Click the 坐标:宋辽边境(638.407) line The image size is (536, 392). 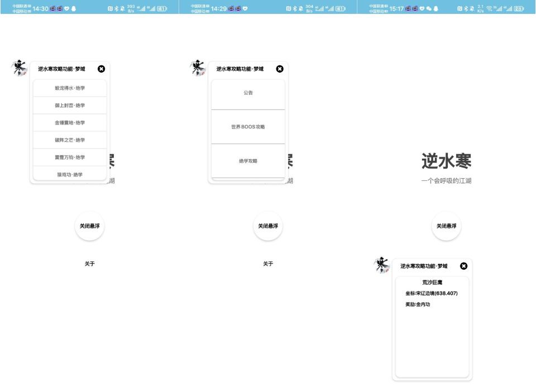(432, 293)
